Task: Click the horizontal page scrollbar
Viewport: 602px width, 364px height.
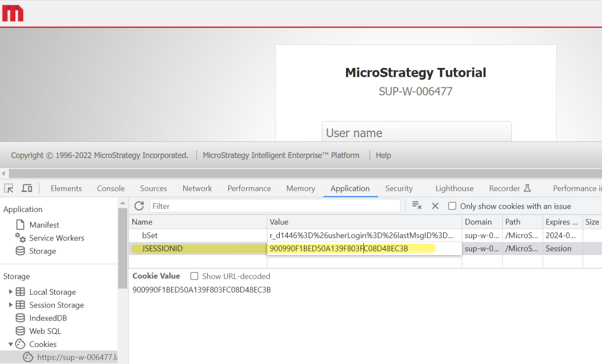Action: [x=302, y=174]
